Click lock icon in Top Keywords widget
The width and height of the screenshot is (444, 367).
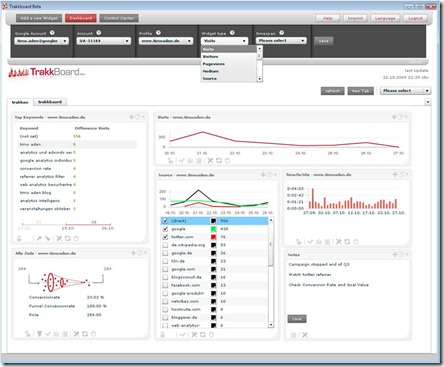19,238
